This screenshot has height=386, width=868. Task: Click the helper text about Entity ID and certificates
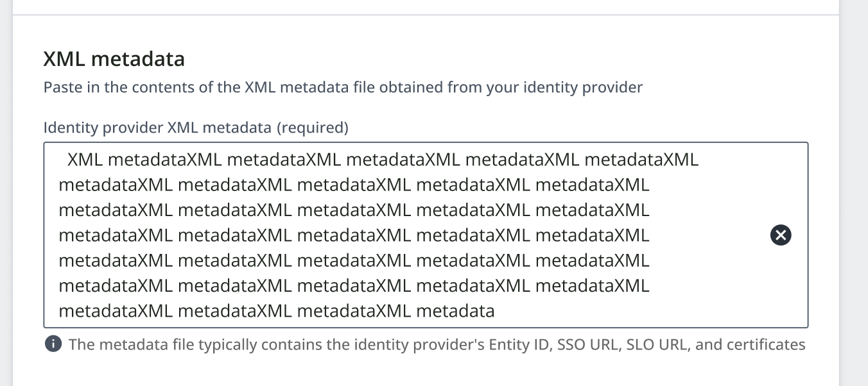437,344
